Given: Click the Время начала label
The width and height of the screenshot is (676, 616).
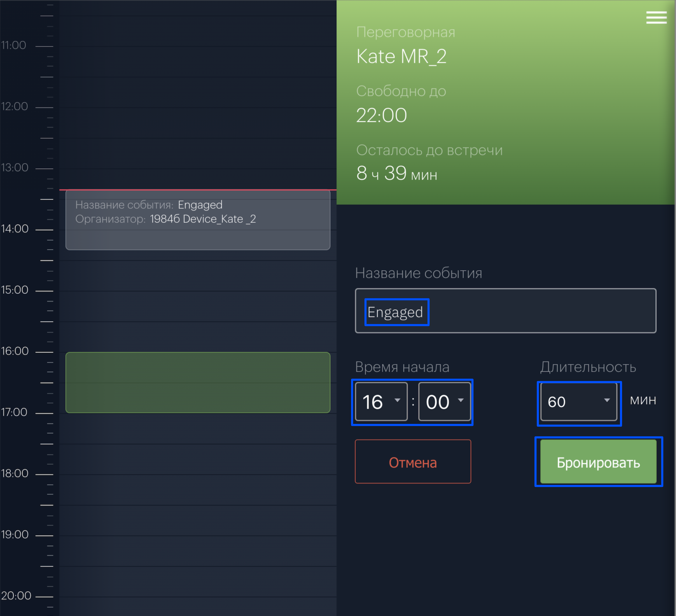Looking at the screenshot, I should (402, 367).
